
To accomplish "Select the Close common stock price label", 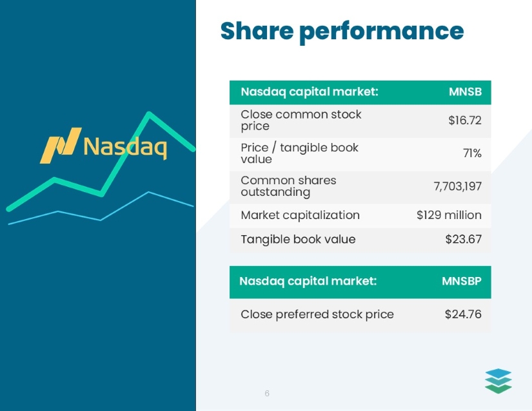I will [300, 120].
